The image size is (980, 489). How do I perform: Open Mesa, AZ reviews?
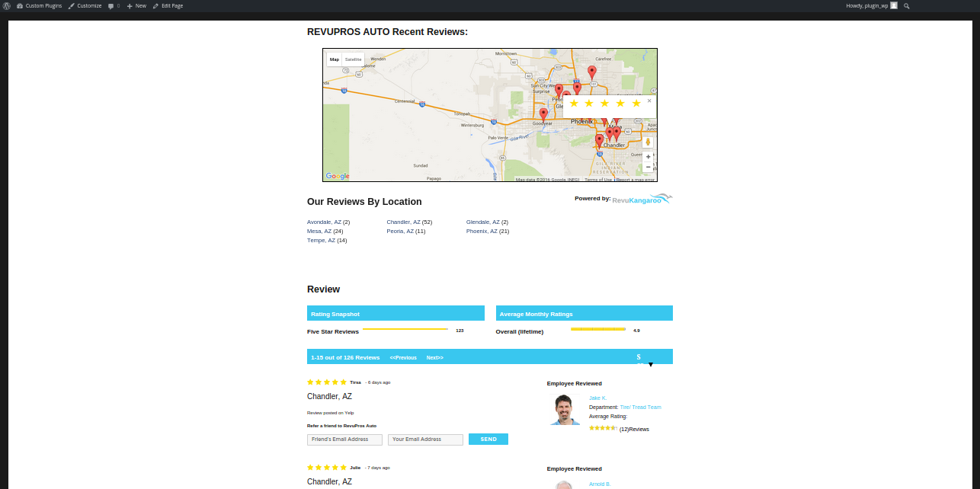pos(319,232)
